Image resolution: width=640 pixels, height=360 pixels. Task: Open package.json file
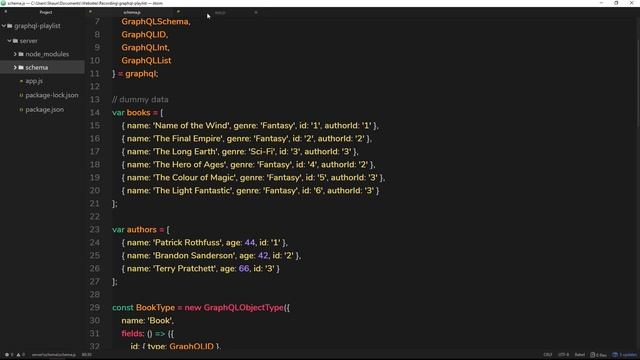[x=44, y=109]
